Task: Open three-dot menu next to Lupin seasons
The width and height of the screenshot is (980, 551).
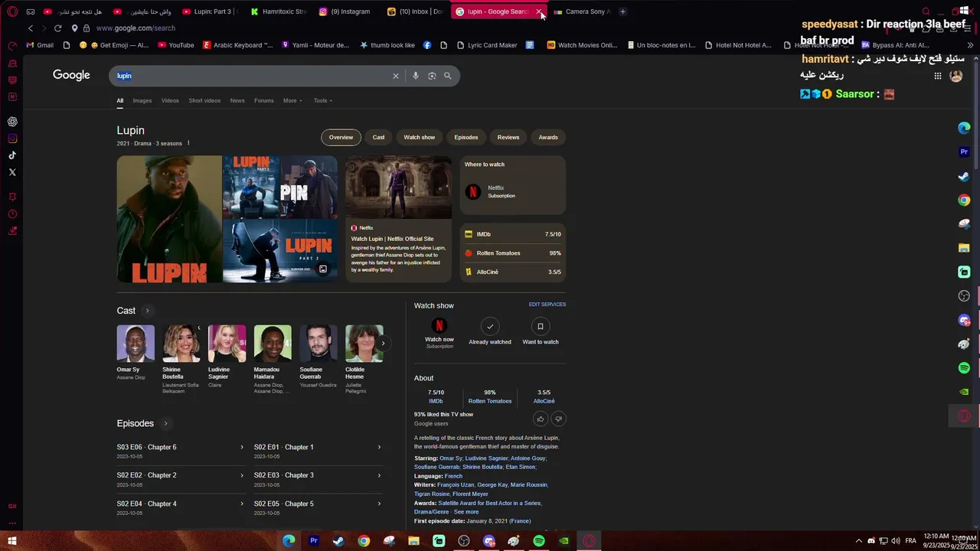Action: 188,143
